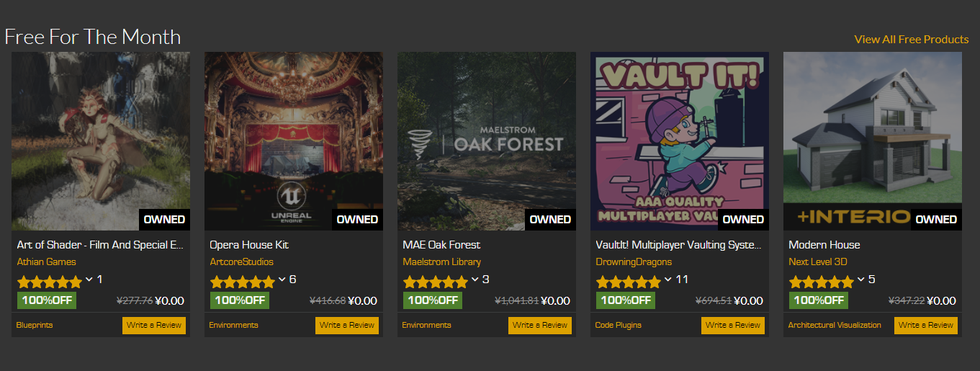This screenshot has width=980, height=371.
Task: Open Athian Games seller page
Action: (46, 262)
